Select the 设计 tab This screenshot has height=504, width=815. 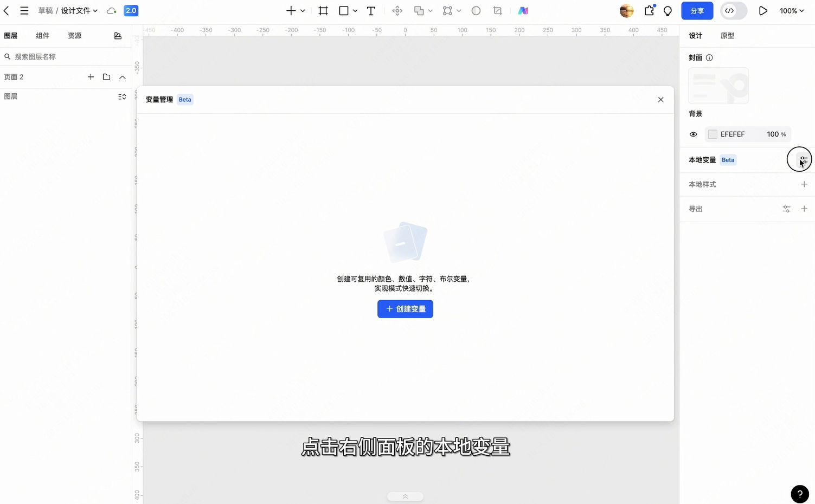pyautogui.click(x=695, y=36)
